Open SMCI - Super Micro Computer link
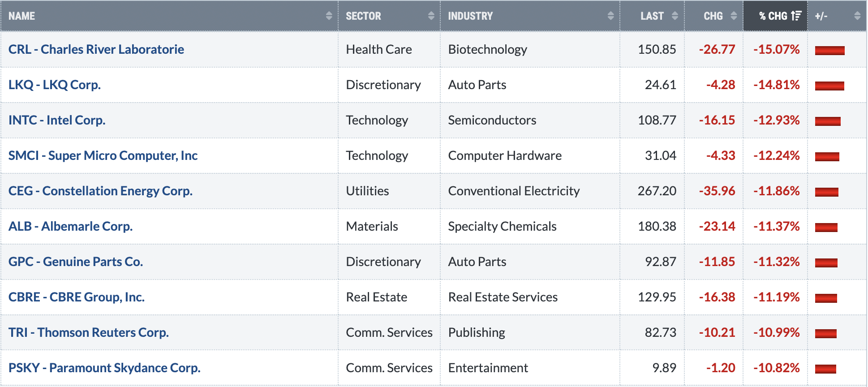 click(103, 155)
